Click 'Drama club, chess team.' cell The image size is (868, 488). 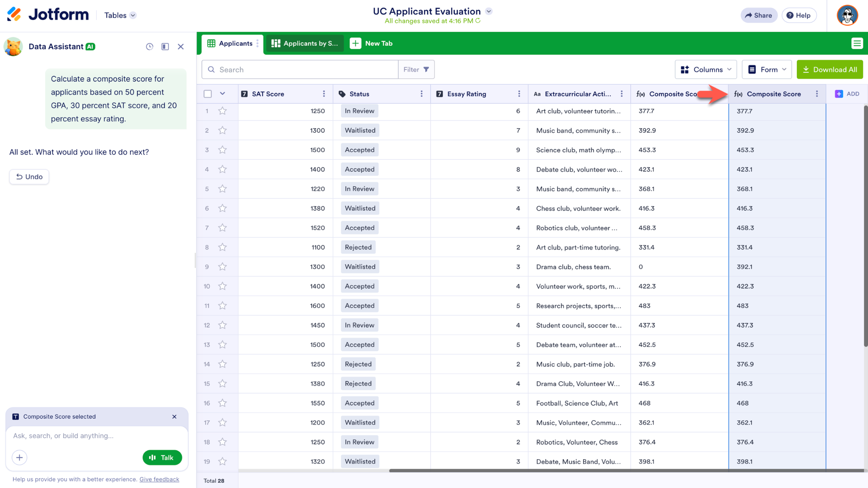click(579, 267)
